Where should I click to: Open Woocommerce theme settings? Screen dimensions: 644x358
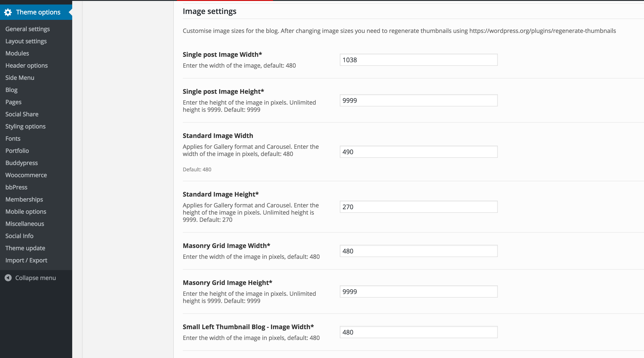[26, 175]
